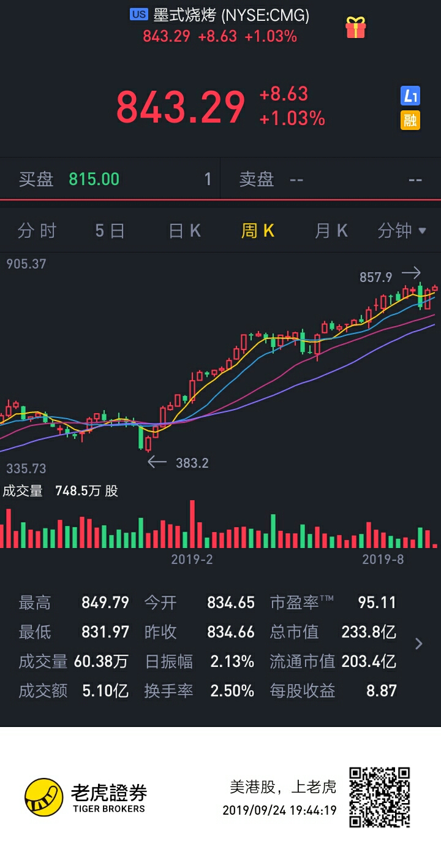Tap the 成交额 5.10亿 value
The width and height of the screenshot is (441, 868).
point(105,691)
